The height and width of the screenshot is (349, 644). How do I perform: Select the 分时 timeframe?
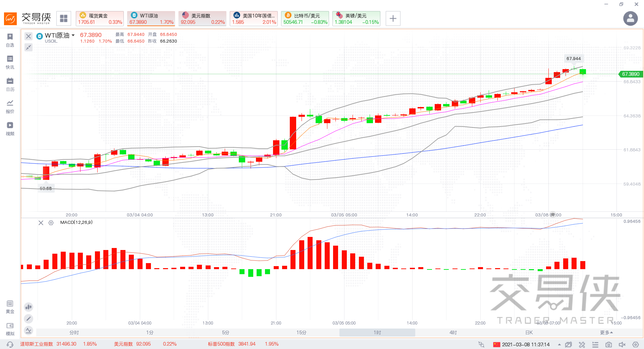(x=74, y=333)
